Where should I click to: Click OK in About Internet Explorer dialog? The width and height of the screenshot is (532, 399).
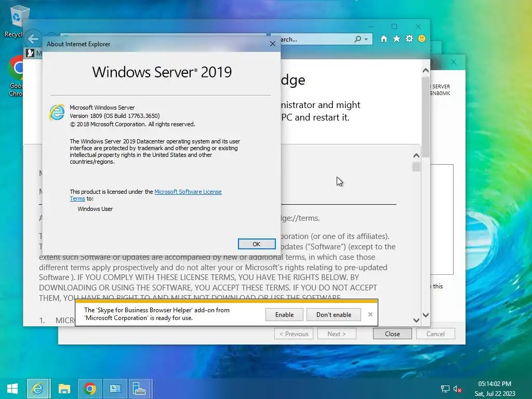[257, 244]
